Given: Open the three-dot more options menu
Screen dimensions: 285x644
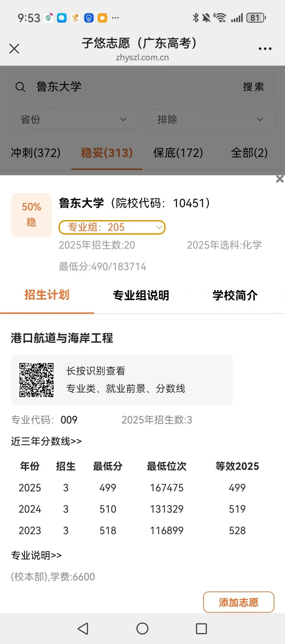Looking at the screenshot, I should [x=265, y=49].
